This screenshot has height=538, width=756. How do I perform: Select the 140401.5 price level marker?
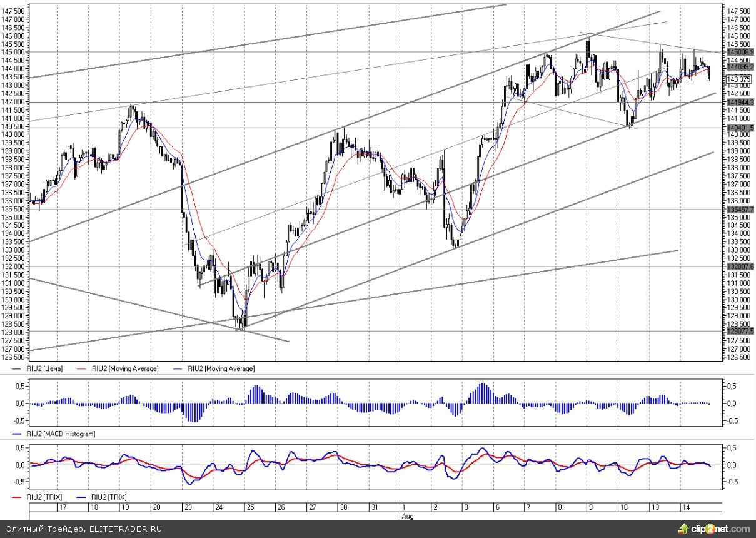click(739, 128)
